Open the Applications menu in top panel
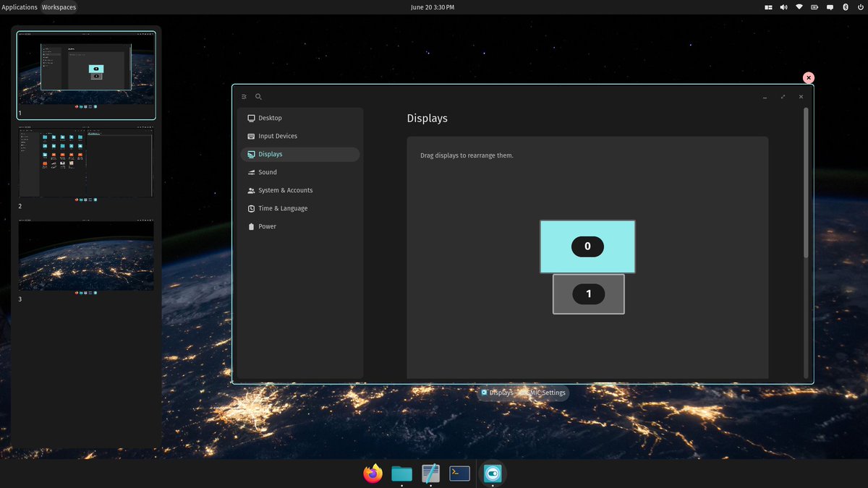Viewport: 868px width, 488px height. coord(20,7)
